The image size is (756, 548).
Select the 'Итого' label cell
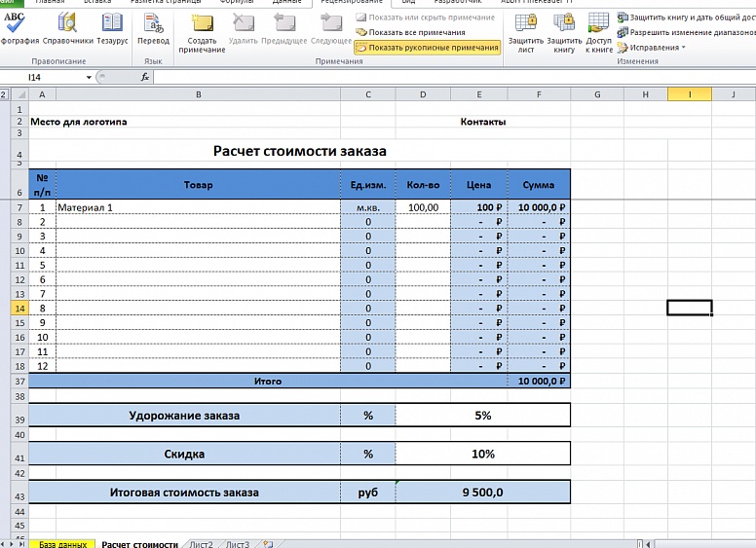pyautogui.click(x=268, y=381)
